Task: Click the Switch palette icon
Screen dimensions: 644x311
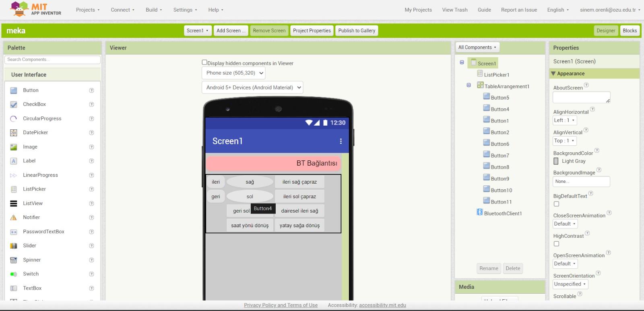Action: [x=14, y=274]
